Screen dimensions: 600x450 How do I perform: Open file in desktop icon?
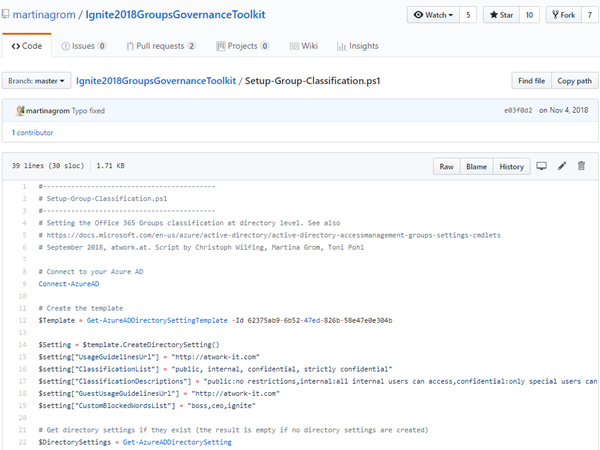coord(542,166)
